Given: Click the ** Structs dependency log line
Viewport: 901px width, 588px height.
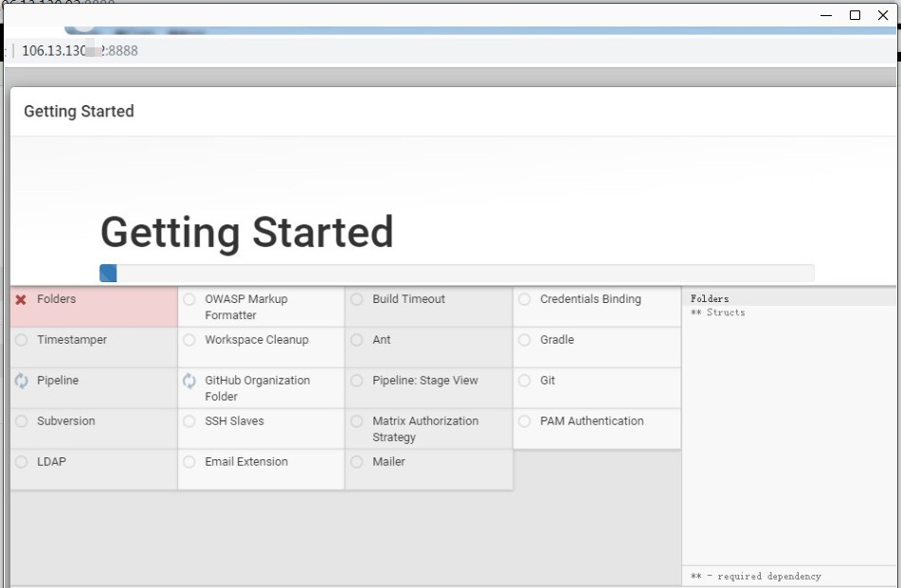Looking at the screenshot, I should pyautogui.click(x=718, y=312).
